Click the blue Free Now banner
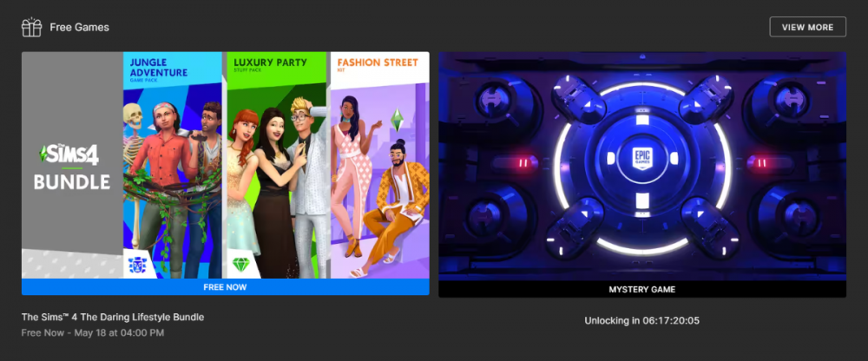868x361 pixels. (x=226, y=287)
